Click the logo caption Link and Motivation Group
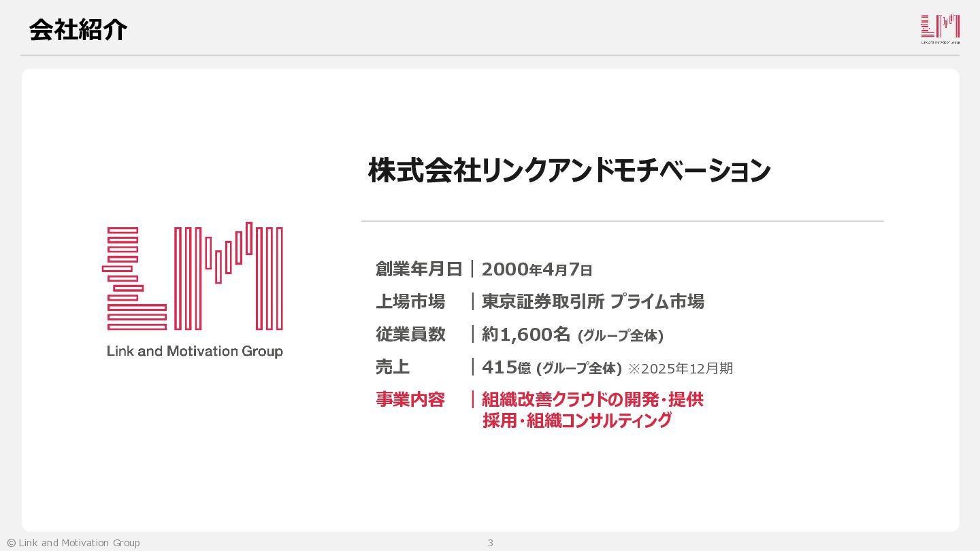The image size is (980, 551). (195, 352)
